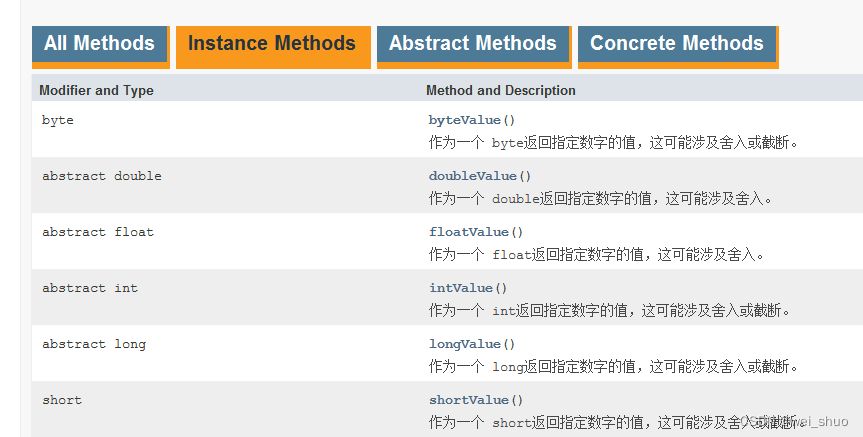The height and width of the screenshot is (437, 863).
Task: Open the Abstract Methods tab
Action: point(473,45)
